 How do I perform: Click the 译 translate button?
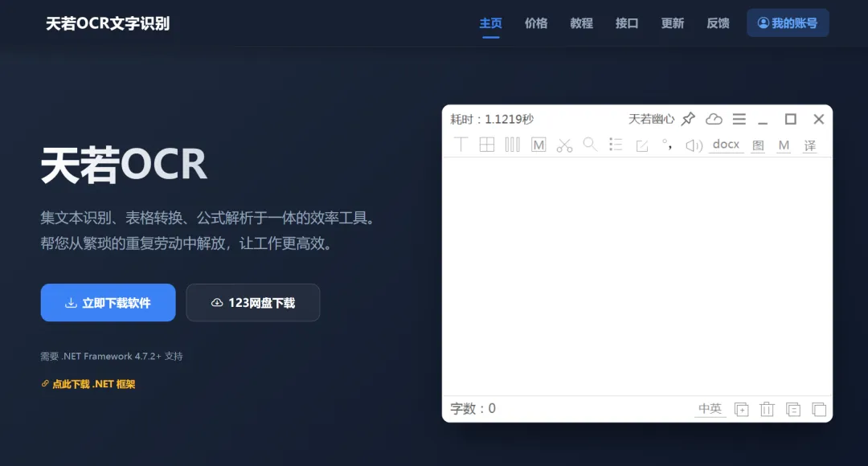(809, 145)
